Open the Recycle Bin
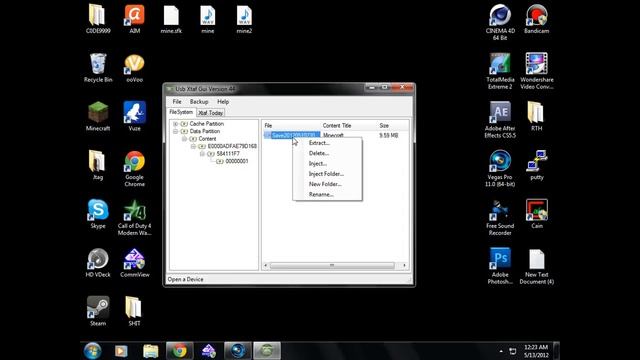The image size is (640, 360). tap(98, 67)
